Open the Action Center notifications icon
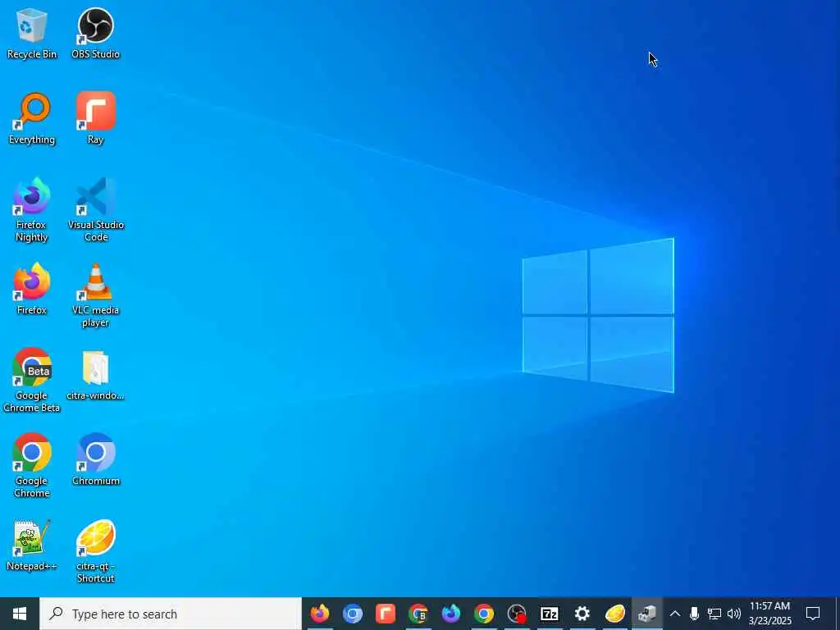This screenshot has height=630, width=840. tap(813, 614)
